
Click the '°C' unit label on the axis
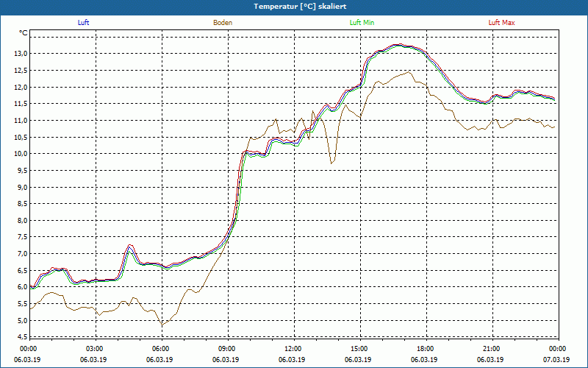coord(24,33)
